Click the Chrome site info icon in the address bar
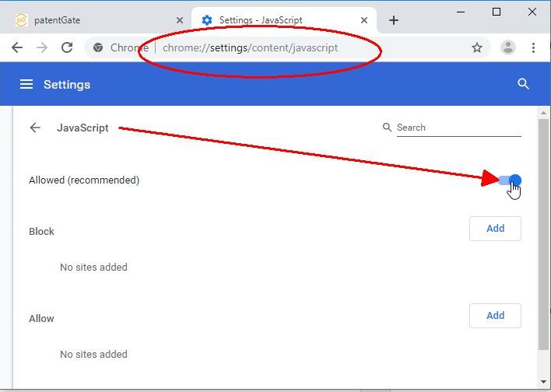The image size is (551, 392). tap(98, 47)
